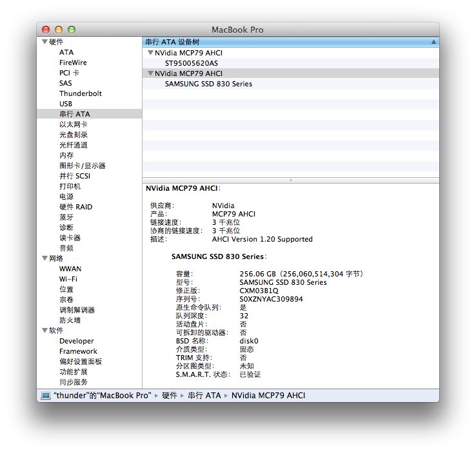Select 宗卷 in the sidebar
This screenshot has width=476, height=453.
(66, 300)
